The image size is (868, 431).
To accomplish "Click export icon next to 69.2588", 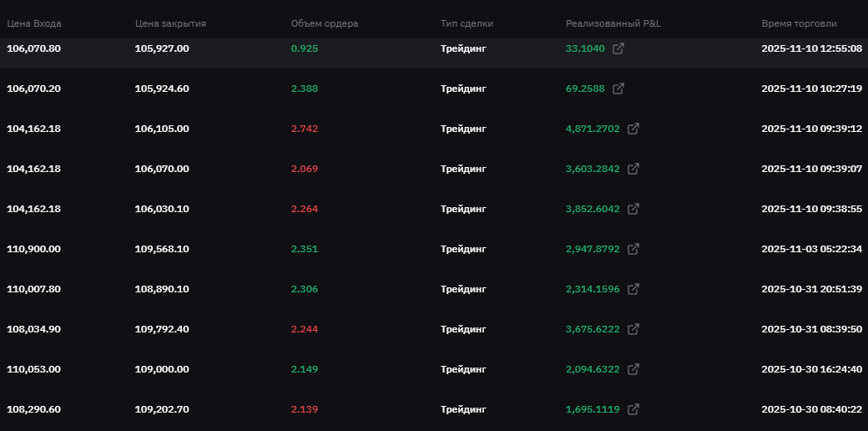I will point(618,89).
